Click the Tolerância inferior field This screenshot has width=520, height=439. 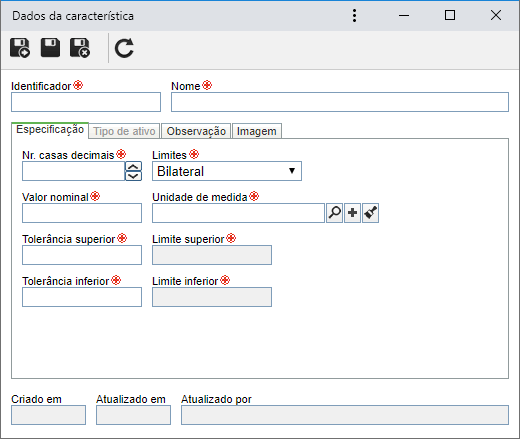pos(82,297)
